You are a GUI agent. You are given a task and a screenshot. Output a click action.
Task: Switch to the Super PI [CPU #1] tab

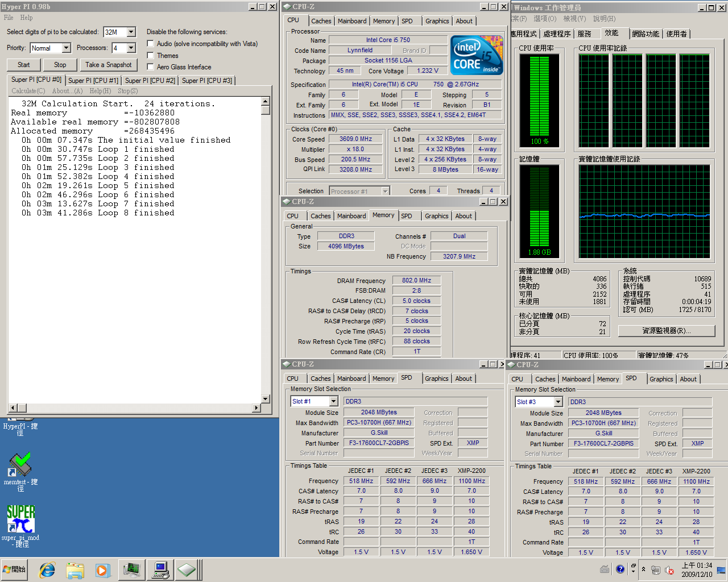93,81
